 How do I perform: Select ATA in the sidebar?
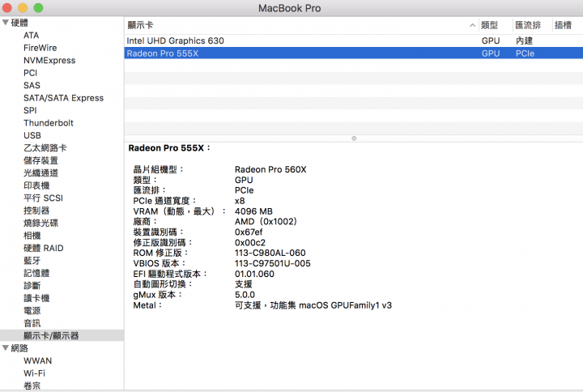(32, 36)
